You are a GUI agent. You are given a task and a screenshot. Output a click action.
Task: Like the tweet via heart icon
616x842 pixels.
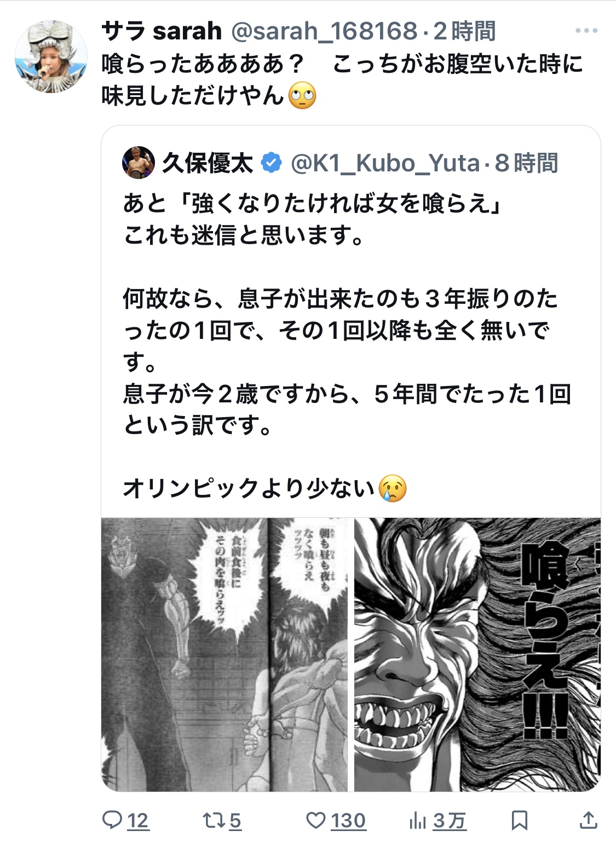pos(315,820)
